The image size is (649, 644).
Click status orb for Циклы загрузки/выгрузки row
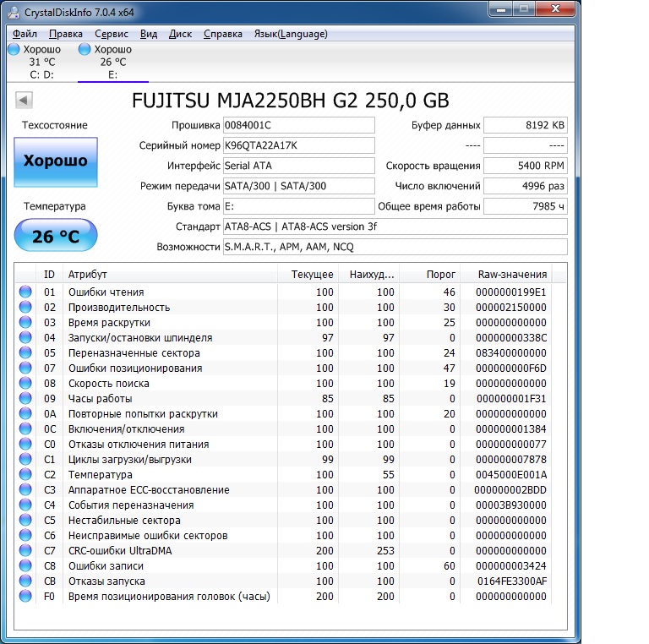(25, 459)
